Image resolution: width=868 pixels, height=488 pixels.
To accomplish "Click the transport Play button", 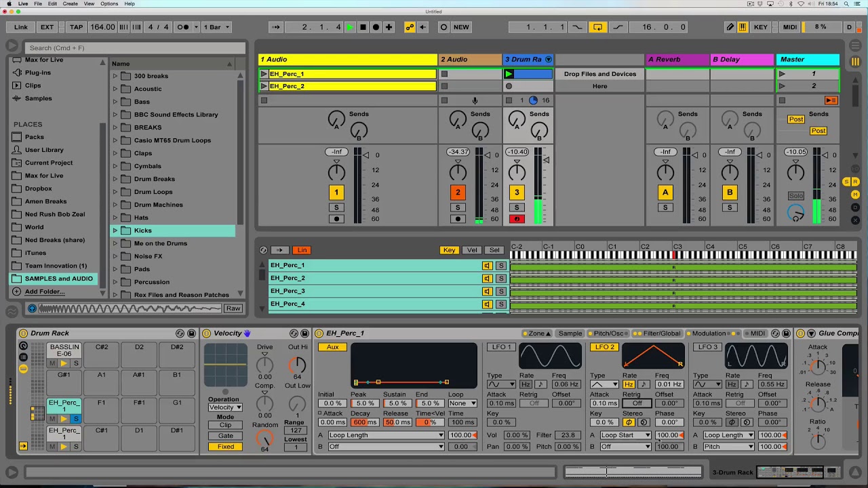I will 350,27.
